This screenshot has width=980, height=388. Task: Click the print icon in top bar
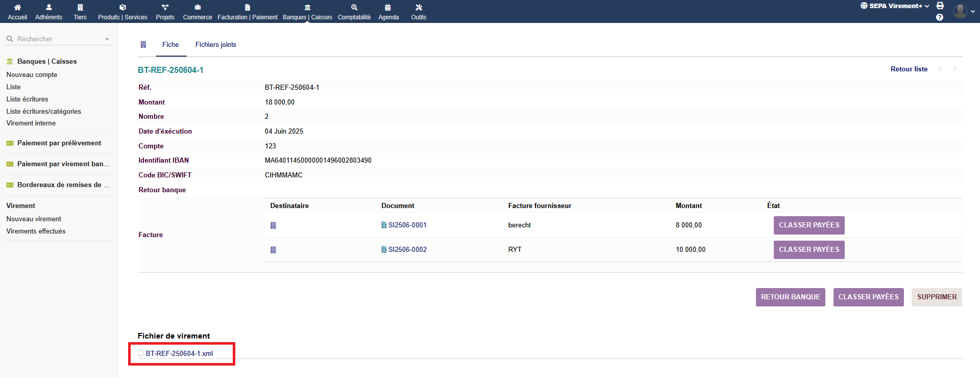[940, 6]
